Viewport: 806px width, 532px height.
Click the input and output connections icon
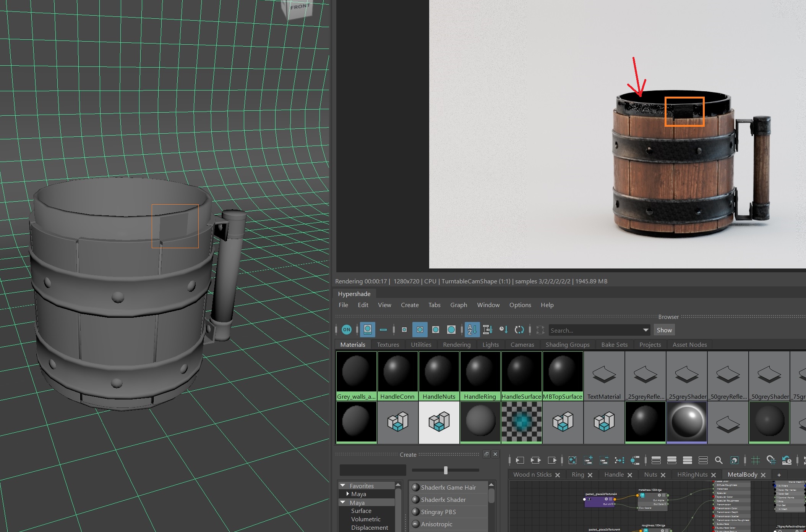pos(536,460)
